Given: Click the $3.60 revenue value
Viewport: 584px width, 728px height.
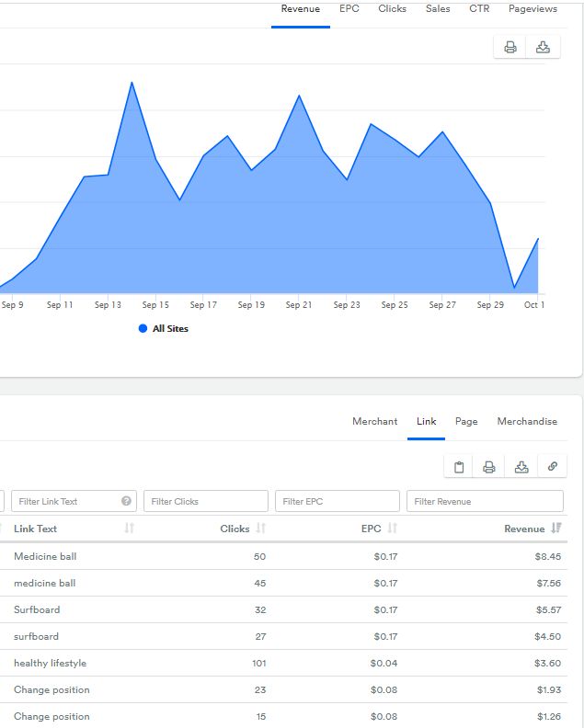Looking at the screenshot, I should 548,663.
